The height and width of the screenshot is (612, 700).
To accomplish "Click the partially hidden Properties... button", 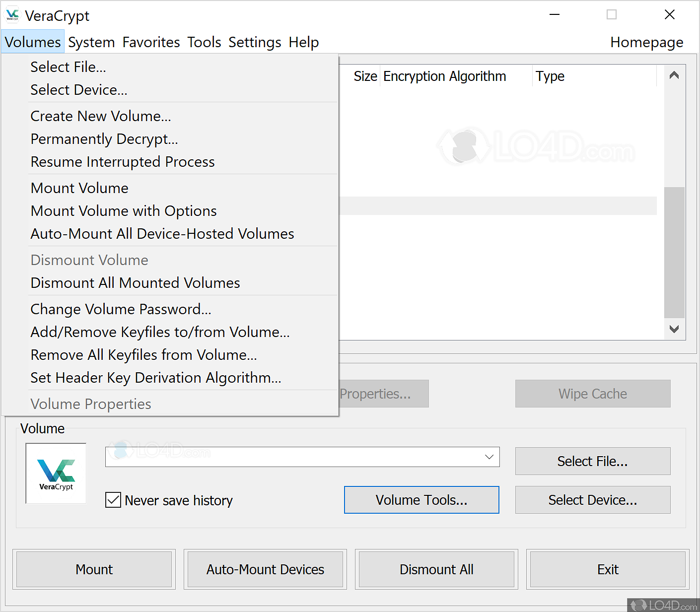I will click(x=384, y=394).
